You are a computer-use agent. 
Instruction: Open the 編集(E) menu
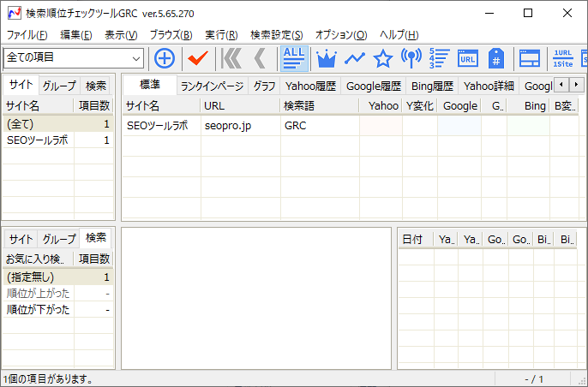pos(75,35)
